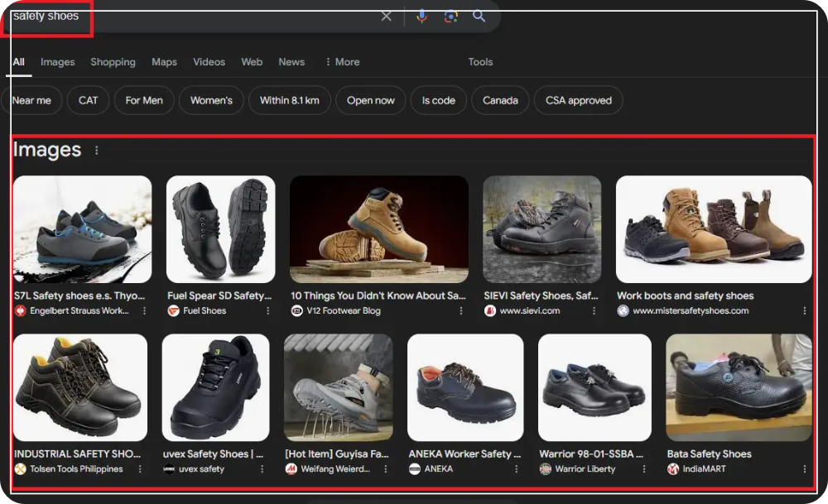This screenshot has height=504, width=828.
Task: Open three-dot menu for V12 Footwear Blog
Action: 461,311
